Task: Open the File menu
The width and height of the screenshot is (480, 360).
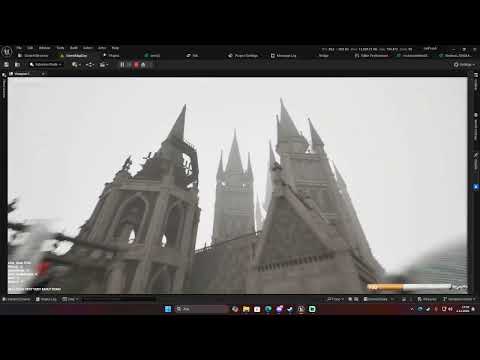Action: 19,48
